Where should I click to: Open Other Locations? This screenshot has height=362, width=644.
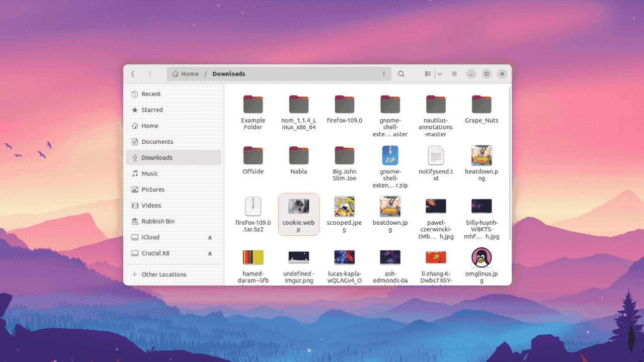pyautogui.click(x=163, y=275)
